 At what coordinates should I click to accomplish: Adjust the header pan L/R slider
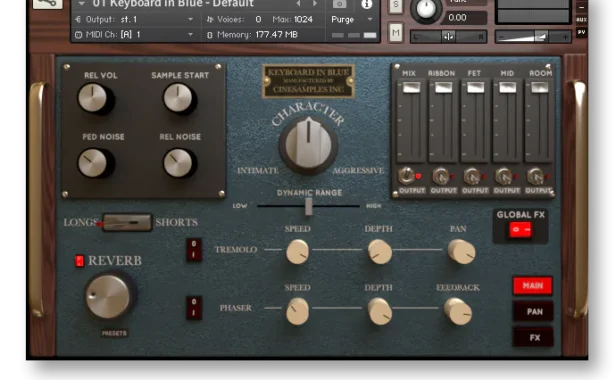coord(448,37)
